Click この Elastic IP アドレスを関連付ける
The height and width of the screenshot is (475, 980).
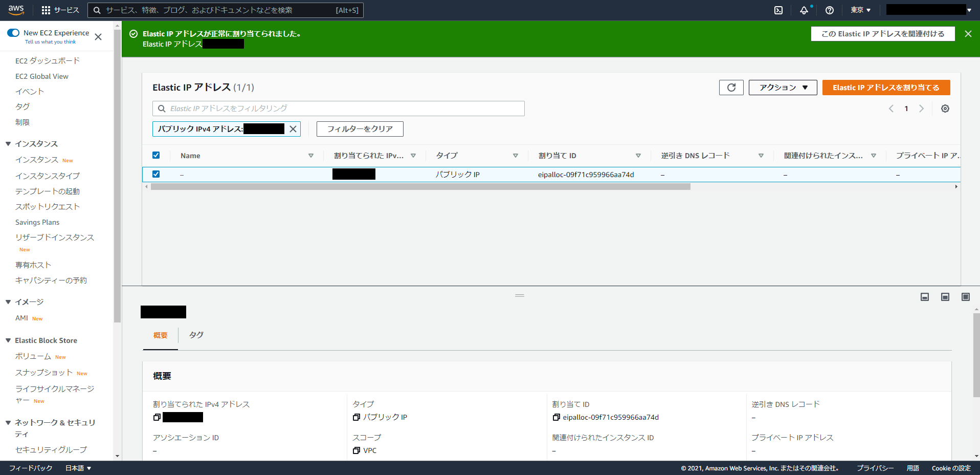pos(883,34)
